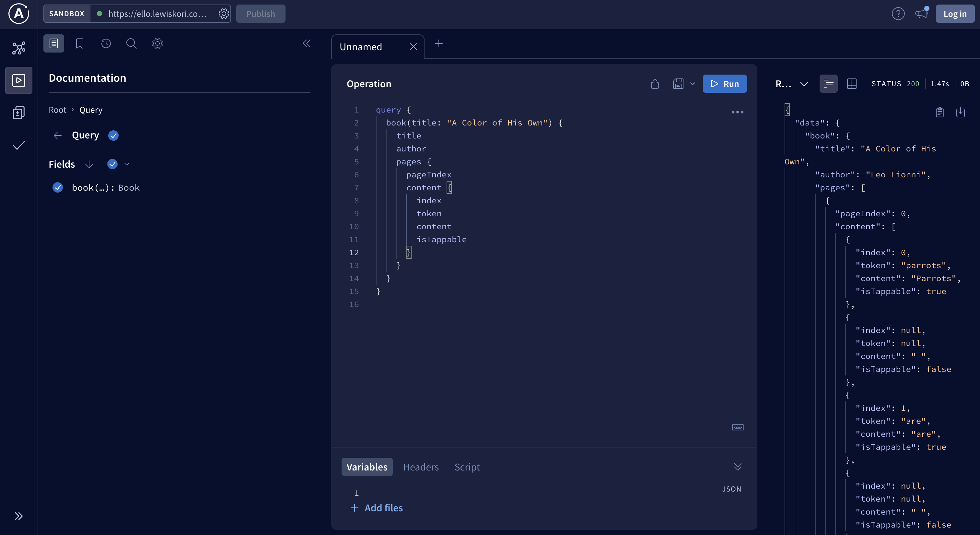
Task: Toggle the Query type checkmark
Action: 113,136
